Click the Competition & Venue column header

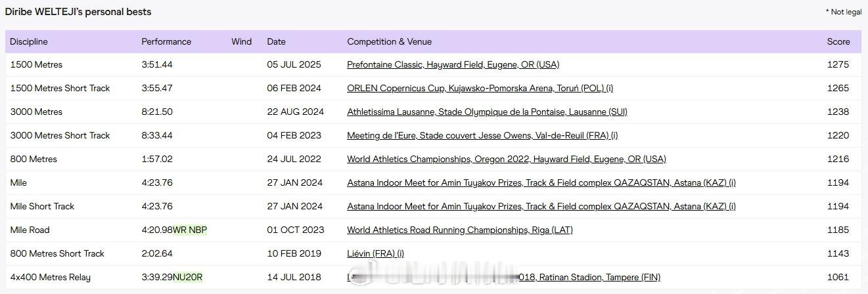[389, 42]
